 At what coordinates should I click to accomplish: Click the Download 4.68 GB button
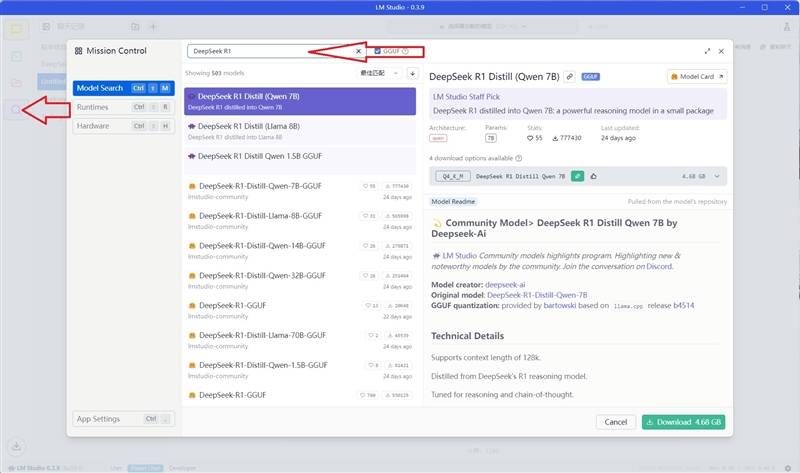click(x=683, y=422)
